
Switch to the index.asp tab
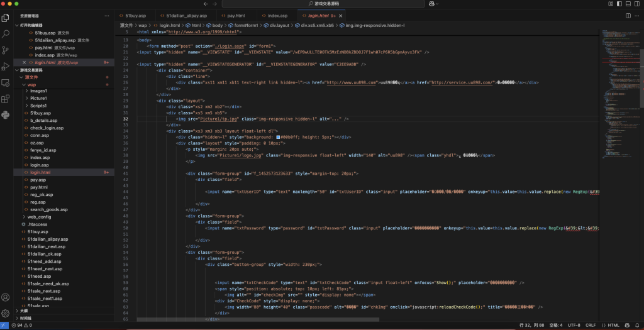(x=277, y=16)
